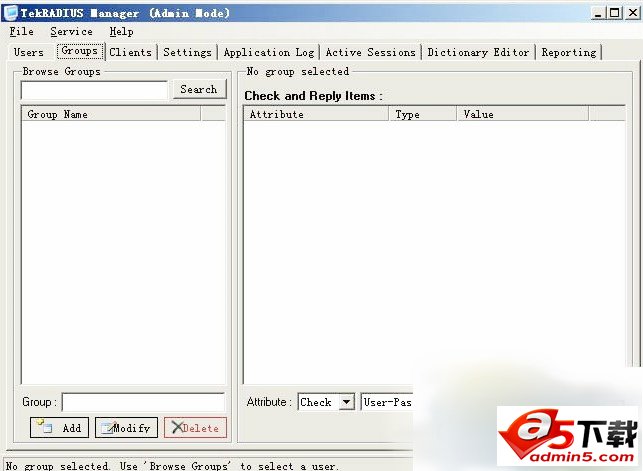The height and width of the screenshot is (471, 643).
Task: Switch to the Reporting tab
Action: [x=569, y=52]
